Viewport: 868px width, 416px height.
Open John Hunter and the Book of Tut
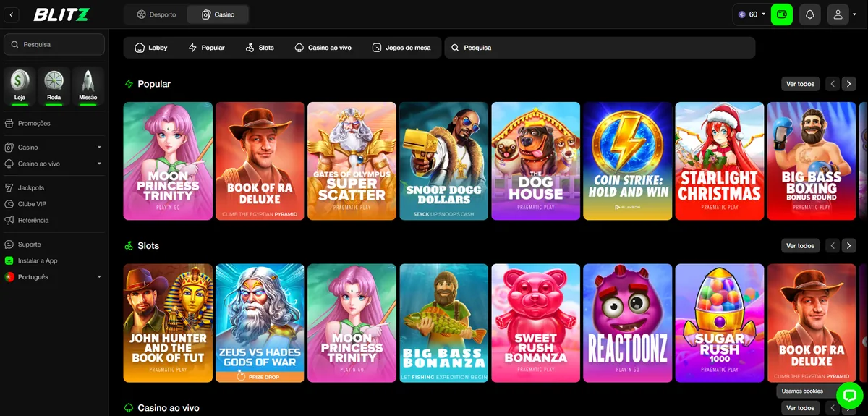(x=168, y=323)
